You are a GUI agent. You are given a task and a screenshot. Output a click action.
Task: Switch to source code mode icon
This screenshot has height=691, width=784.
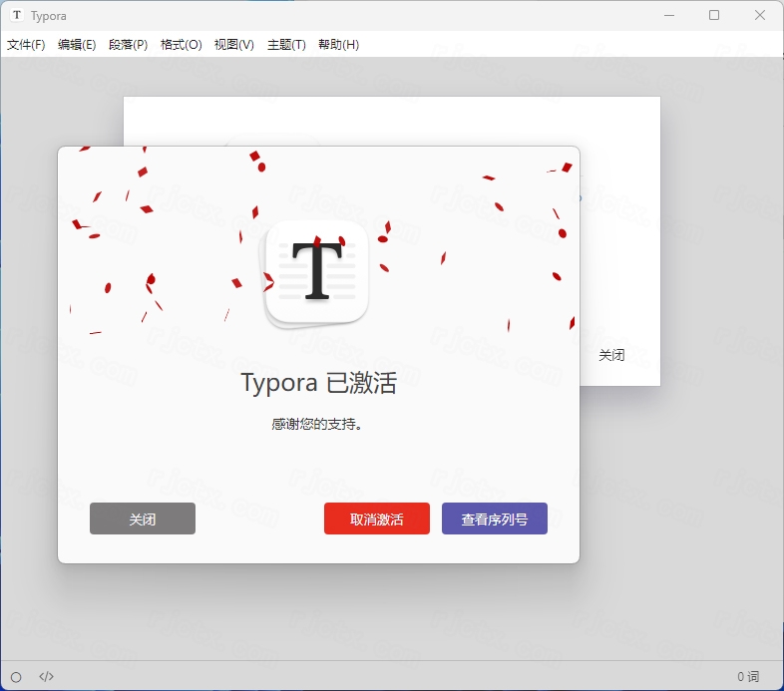pyautogui.click(x=46, y=676)
